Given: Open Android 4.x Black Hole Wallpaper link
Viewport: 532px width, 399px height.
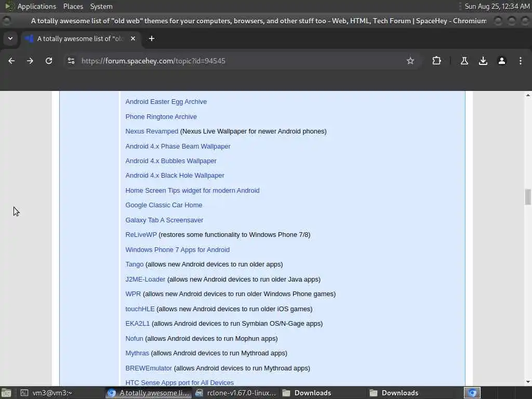Looking at the screenshot, I should pos(175,176).
